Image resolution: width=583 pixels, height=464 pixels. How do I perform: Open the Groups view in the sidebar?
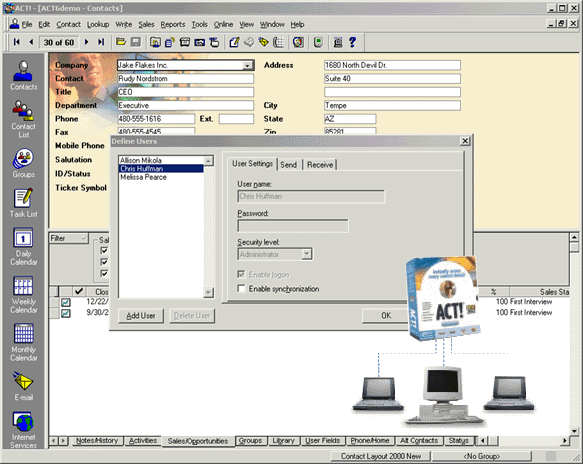tap(23, 163)
